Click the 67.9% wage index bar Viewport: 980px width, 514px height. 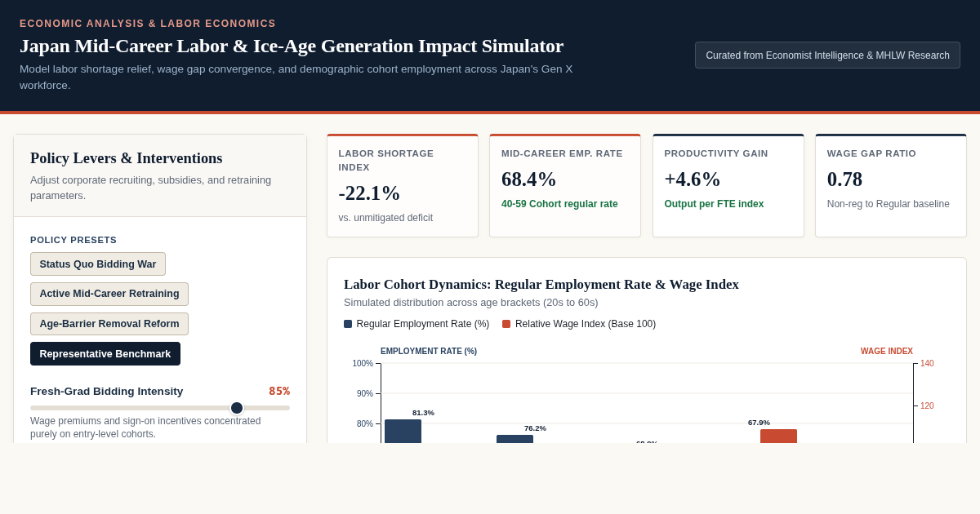point(778,436)
